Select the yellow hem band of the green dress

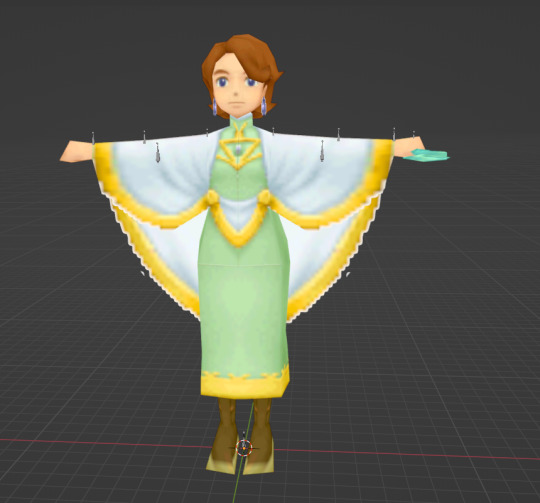click(x=245, y=382)
